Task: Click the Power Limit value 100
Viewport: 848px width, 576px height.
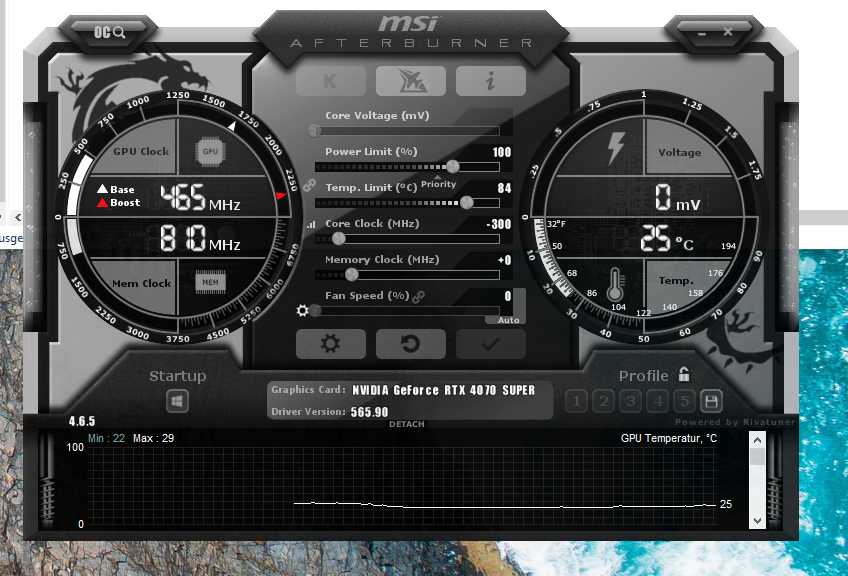Action: (502, 152)
